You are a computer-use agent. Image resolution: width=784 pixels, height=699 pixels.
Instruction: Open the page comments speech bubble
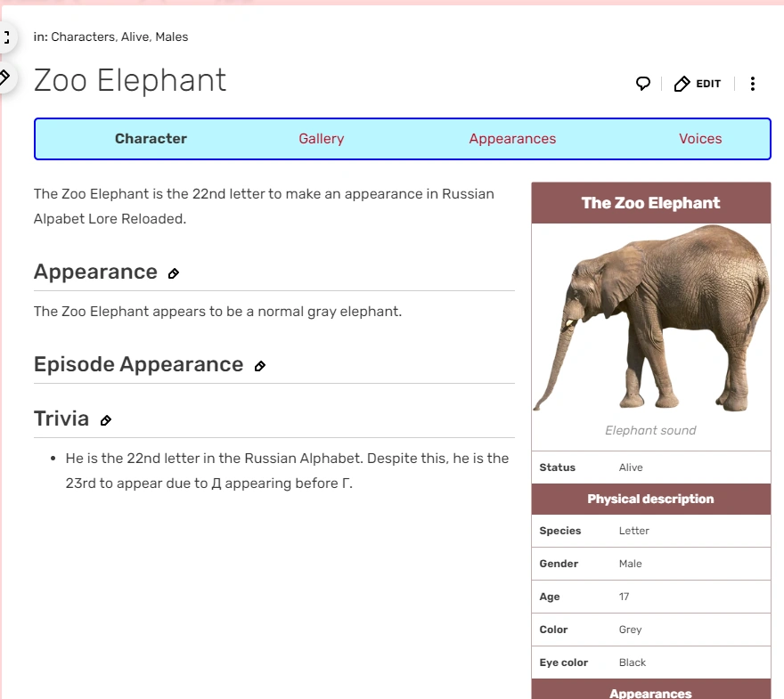click(642, 84)
